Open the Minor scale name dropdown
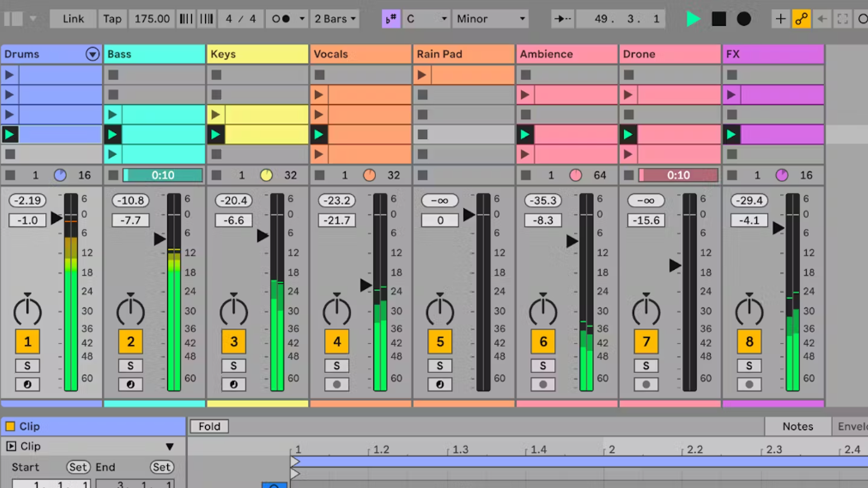The image size is (868, 488). [491, 19]
